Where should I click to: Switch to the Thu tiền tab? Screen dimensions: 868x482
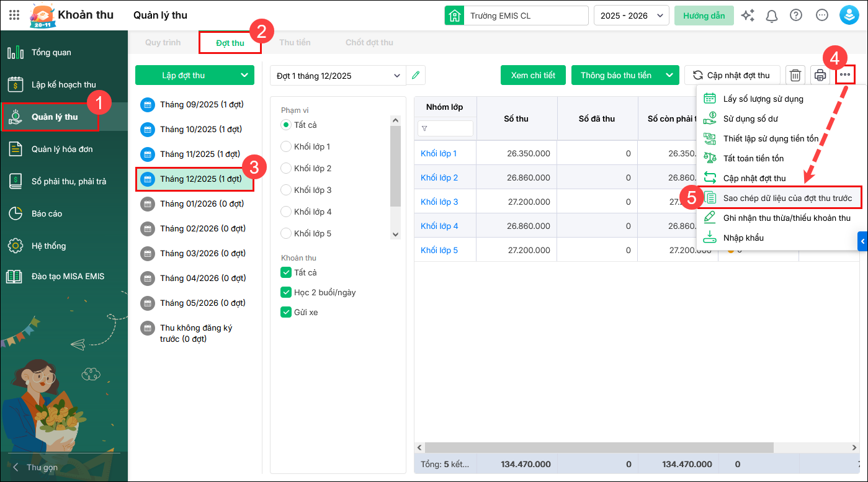295,43
